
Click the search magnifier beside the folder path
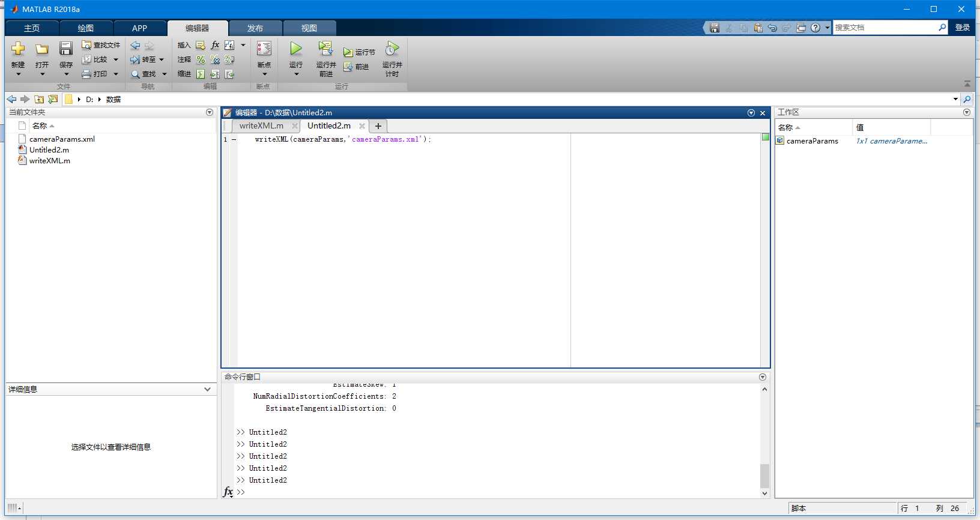coord(967,99)
